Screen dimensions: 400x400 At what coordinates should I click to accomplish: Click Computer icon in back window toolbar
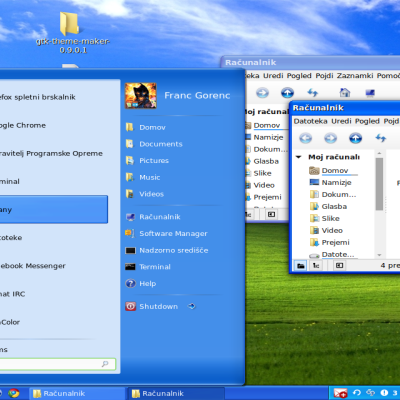[x=370, y=93]
